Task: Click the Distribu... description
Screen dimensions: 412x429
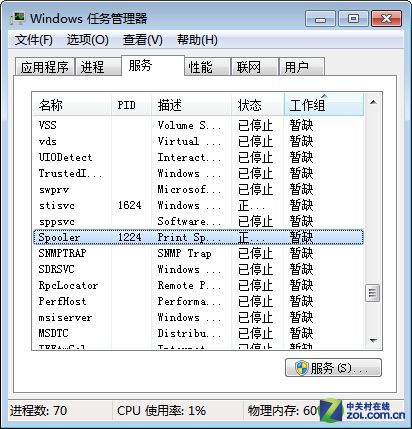Action: pos(189,333)
